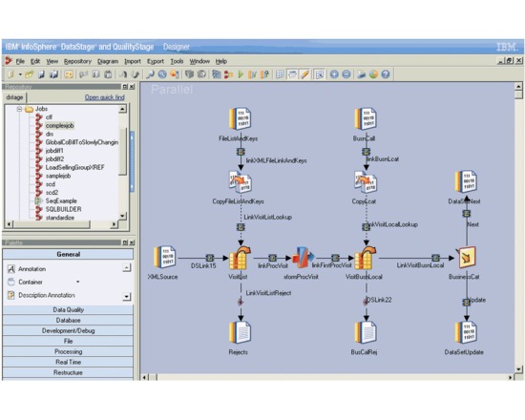Select the xformProcVisit transformer stage icon
525x420 pixels.
point(303,257)
